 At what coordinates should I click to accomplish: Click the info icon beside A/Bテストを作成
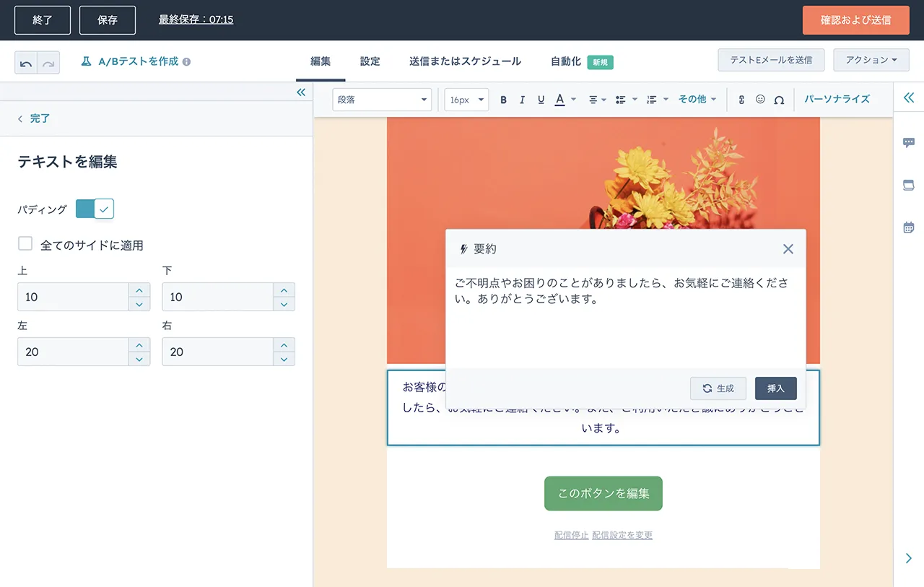coord(186,62)
